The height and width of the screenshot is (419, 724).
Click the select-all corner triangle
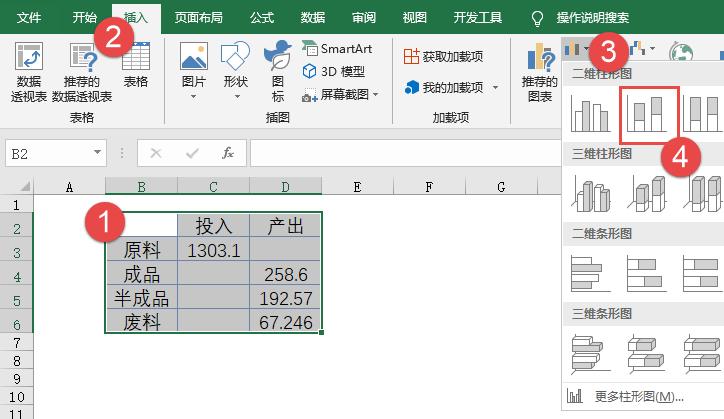pos(24,187)
